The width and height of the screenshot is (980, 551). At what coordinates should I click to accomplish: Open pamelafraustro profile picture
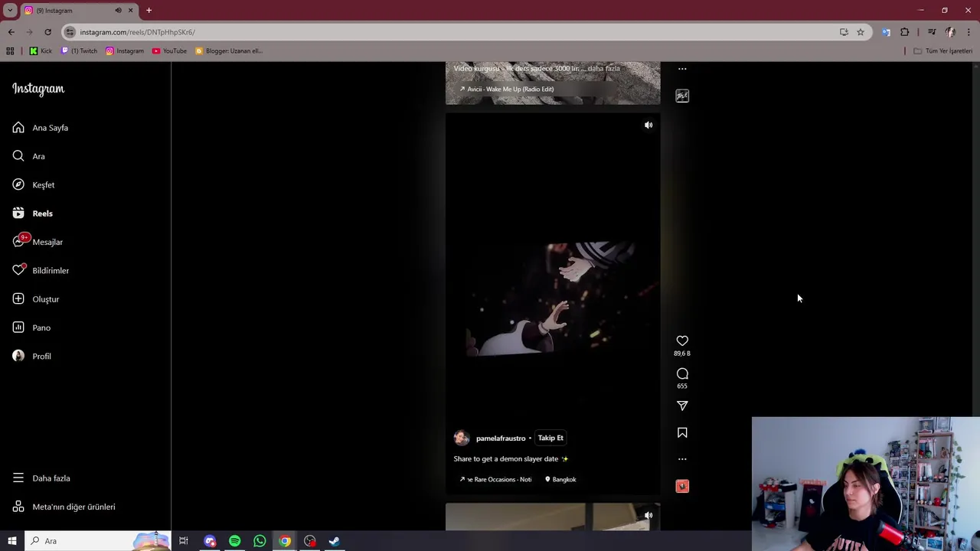pyautogui.click(x=462, y=438)
